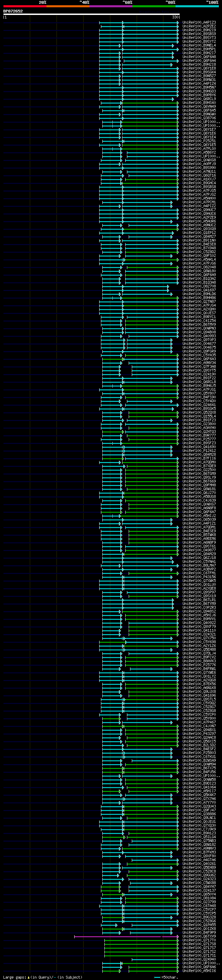Click hit label UniRef100_B5TWK8
This screenshot has width=222, height=980.
coord(199,535)
